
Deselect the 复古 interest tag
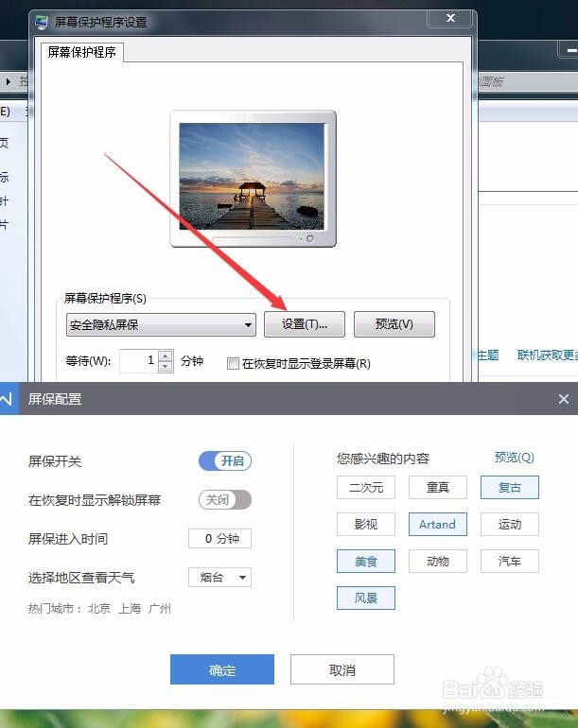coord(510,488)
